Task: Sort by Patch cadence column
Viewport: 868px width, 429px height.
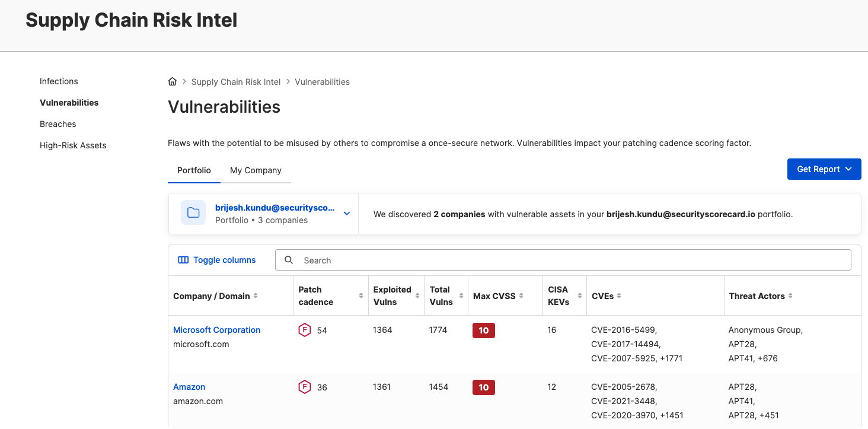Action: click(x=361, y=296)
